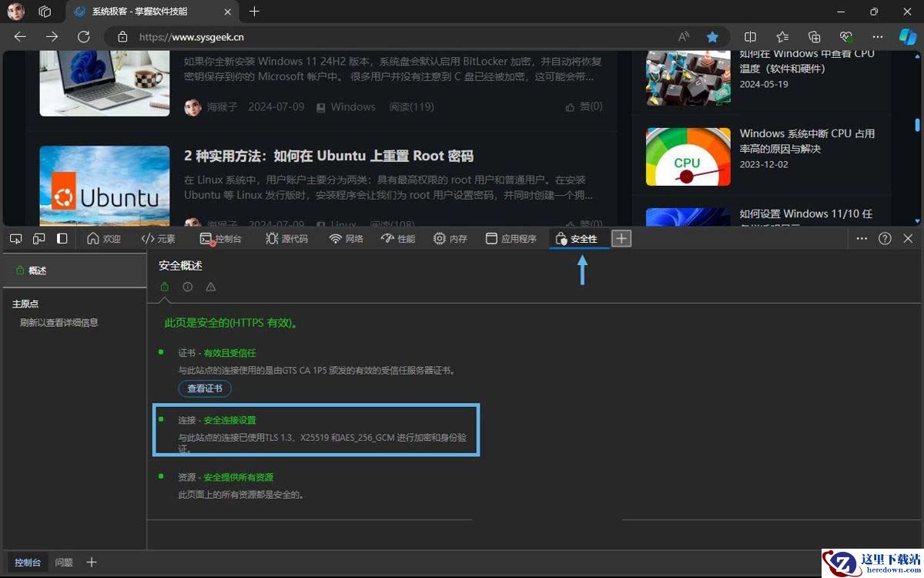The height and width of the screenshot is (578, 924).
Task: Go forward with the forward arrow
Action: tap(52, 36)
